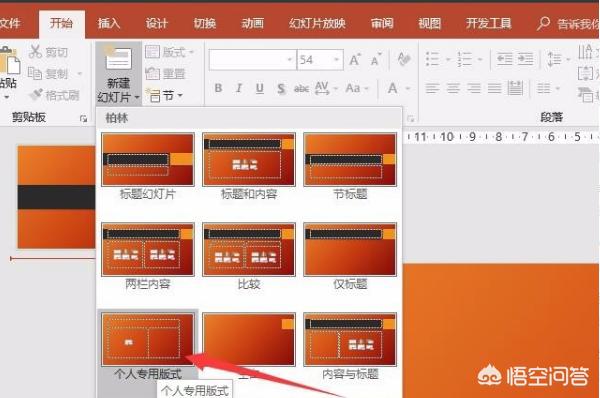
Task: Click the bullets list icon
Action: [x=433, y=59]
